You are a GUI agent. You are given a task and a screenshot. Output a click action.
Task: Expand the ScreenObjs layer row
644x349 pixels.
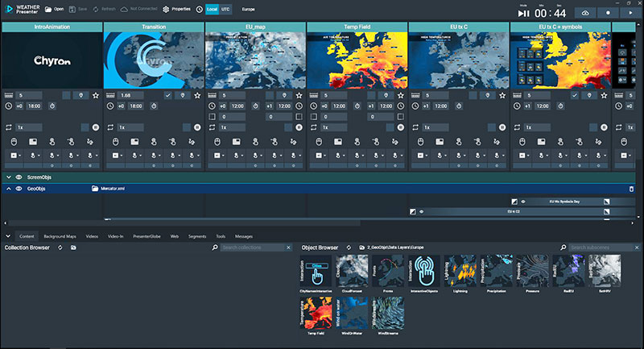click(x=8, y=177)
